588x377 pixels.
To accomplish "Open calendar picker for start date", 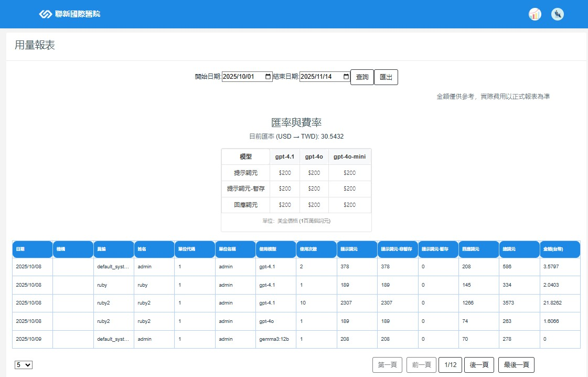I will [268, 77].
